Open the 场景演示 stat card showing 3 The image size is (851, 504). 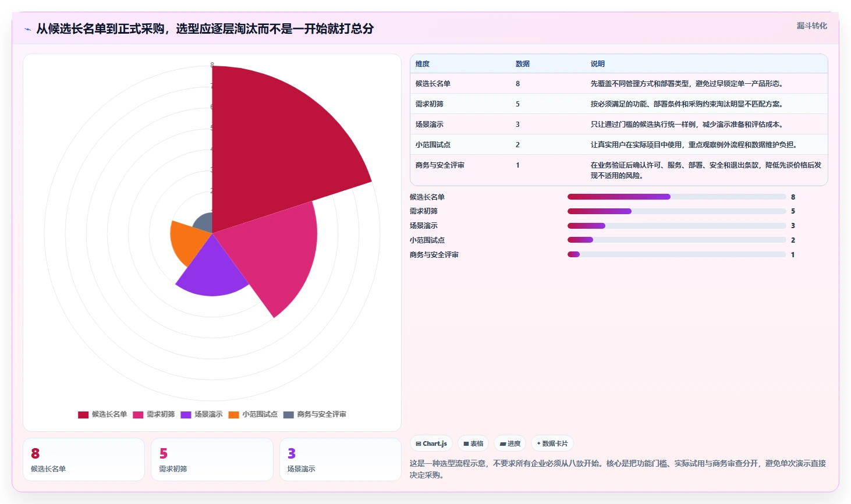click(341, 460)
